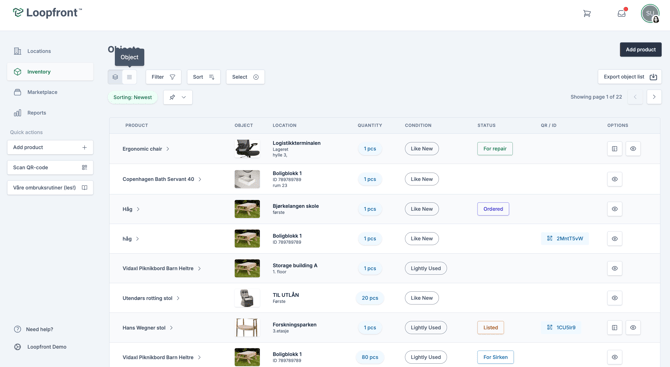Open the pin dropdown next to sorting
The image size is (670, 367).
pos(178,97)
